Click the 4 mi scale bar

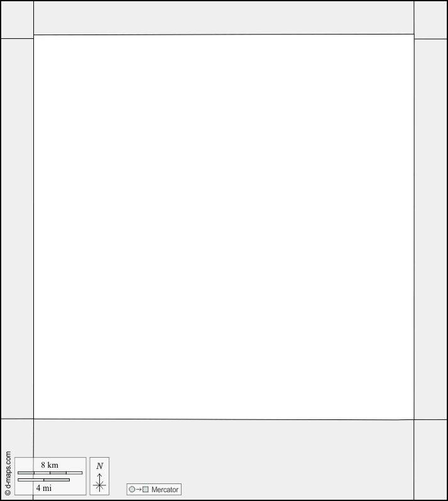pos(43,480)
